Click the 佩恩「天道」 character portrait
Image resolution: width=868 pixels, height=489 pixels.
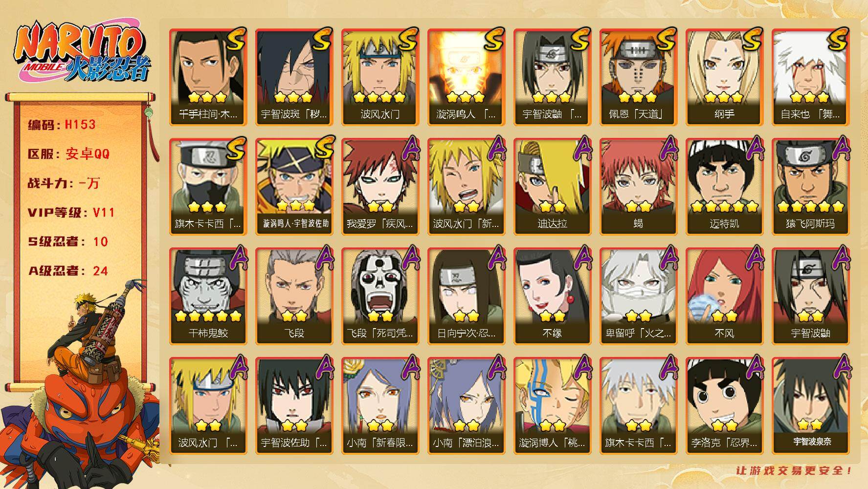[638, 77]
